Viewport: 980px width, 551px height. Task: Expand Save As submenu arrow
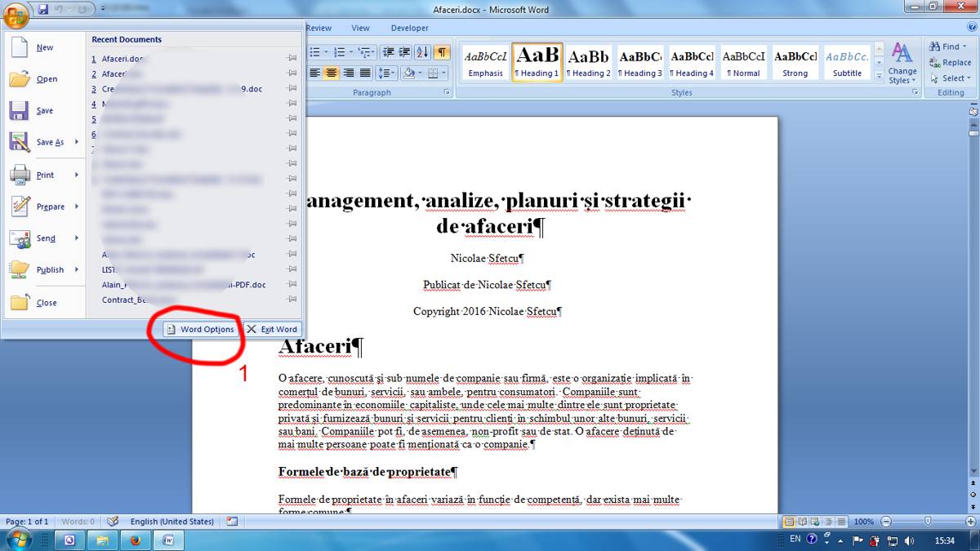pyautogui.click(x=77, y=142)
